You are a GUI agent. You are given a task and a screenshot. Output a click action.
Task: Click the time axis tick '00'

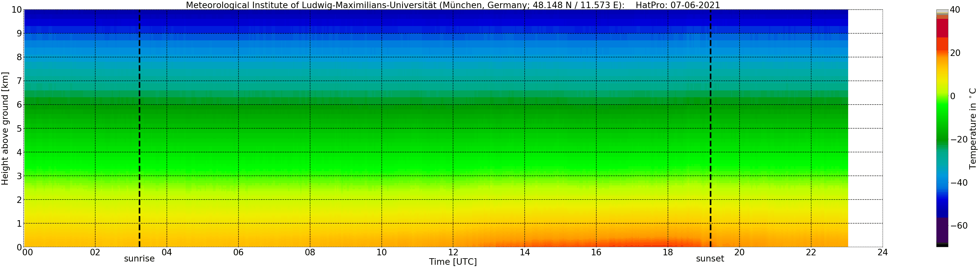(27, 252)
